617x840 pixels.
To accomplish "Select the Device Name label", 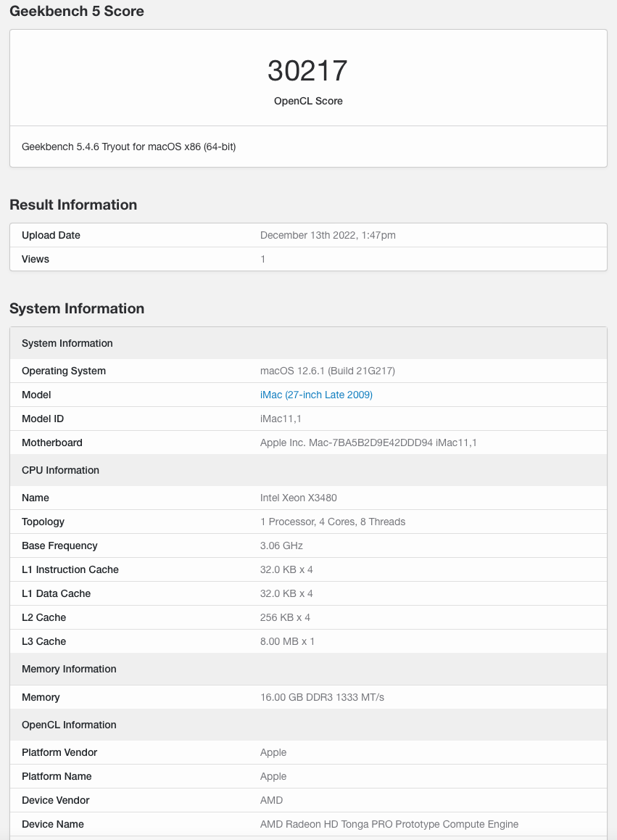I will pos(53,825).
